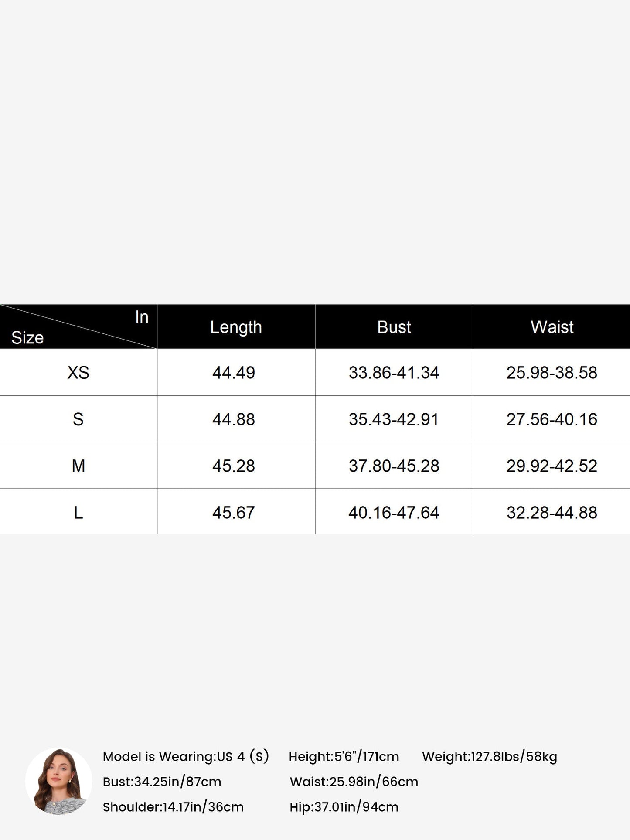This screenshot has width=630, height=840.
Task: Click the L length value 45.67
Action: click(234, 513)
